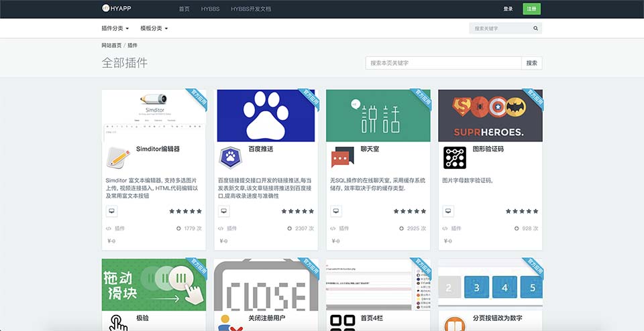Open the SUPRHEROES banner thumbnail
Viewport: 644px width, 331px height.
(x=490, y=116)
